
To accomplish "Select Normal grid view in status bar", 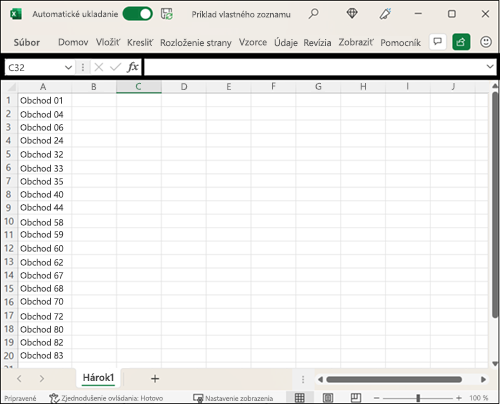I will coord(300,397).
